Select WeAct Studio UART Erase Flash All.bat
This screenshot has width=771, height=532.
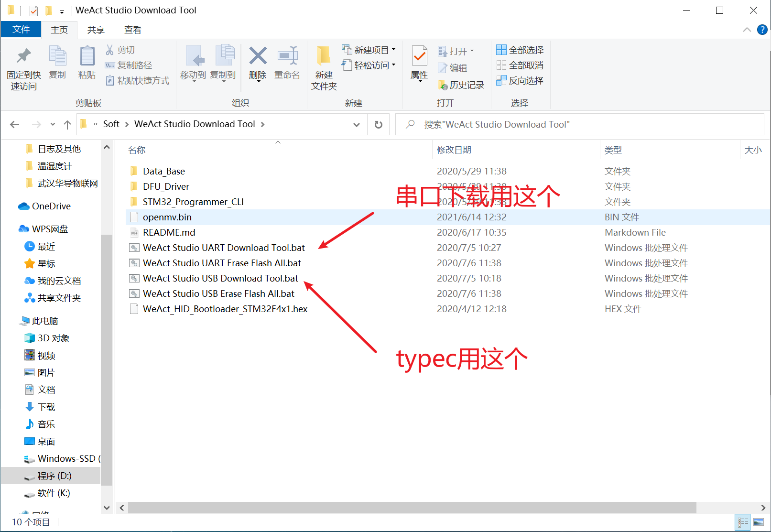pos(222,263)
